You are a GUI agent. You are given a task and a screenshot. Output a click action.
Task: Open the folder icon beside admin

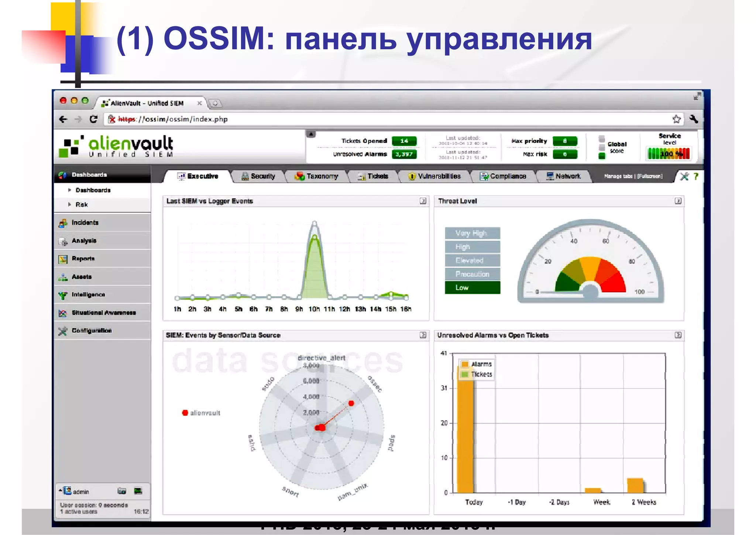[x=122, y=491]
